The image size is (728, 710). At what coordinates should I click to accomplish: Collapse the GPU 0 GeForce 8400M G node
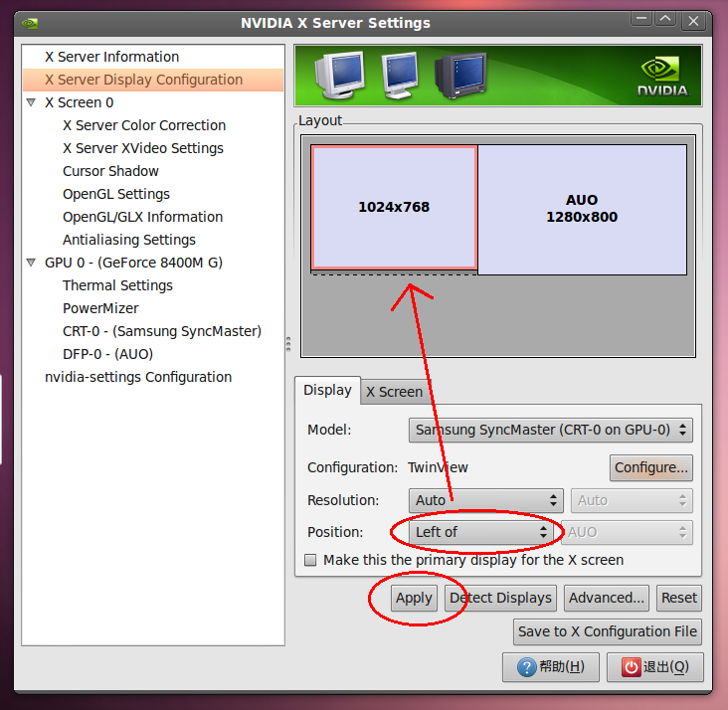(x=31, y=263)
